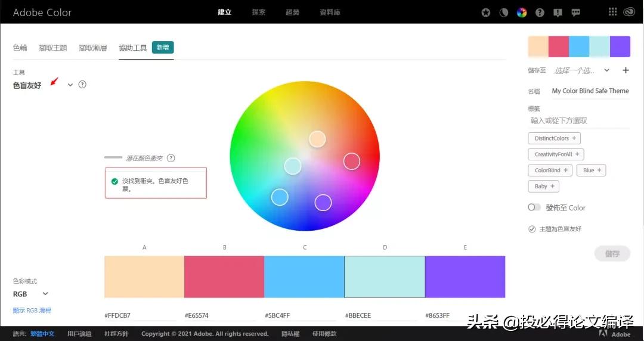Click the 新增 badge next to 協助工具
Viewport: 644px width, 341px height.
[163, 47]
